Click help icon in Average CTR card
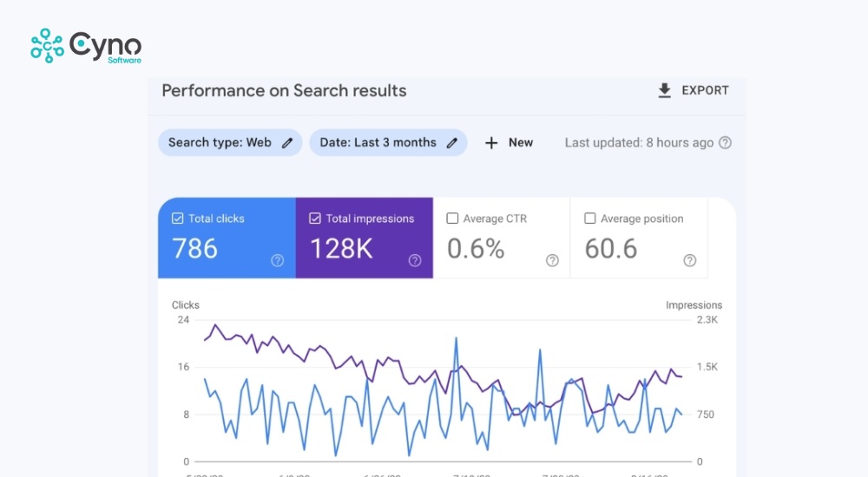This screenshot has height=477, width=868. coord(552,260)
